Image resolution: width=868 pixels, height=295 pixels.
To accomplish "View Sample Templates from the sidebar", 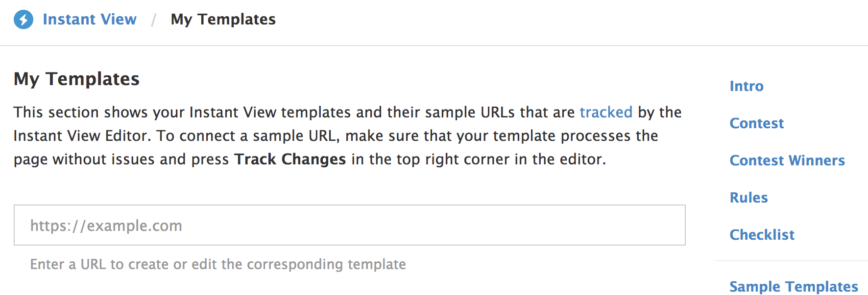I will [x=793, y=287].
